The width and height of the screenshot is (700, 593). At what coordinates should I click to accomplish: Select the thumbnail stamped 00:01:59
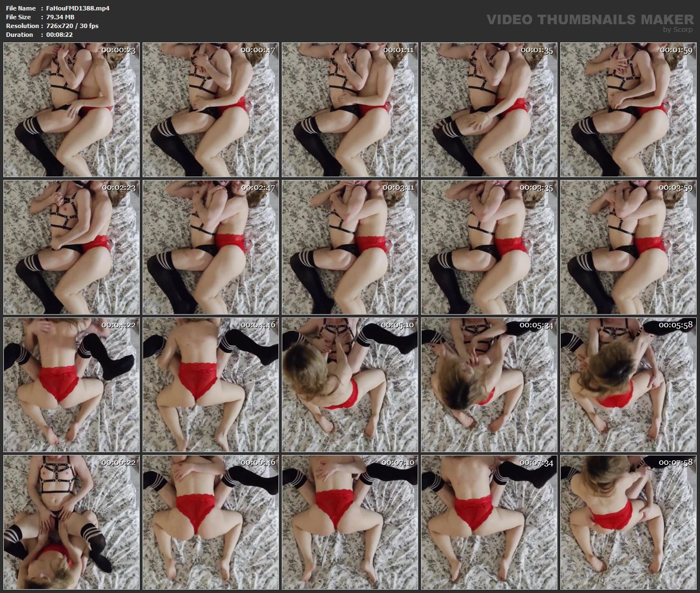[628, 109]
